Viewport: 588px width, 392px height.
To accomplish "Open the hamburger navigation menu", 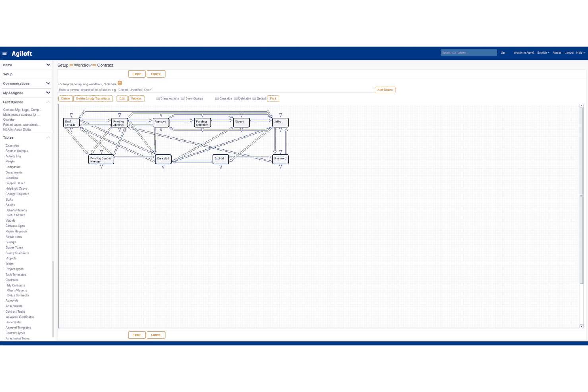I will tap(5, 54).
